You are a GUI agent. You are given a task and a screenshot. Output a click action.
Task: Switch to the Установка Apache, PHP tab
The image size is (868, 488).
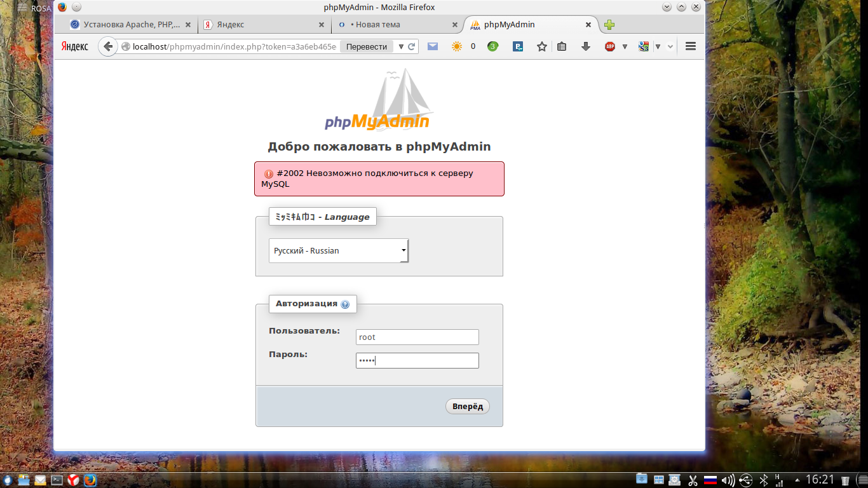pyautogui.click(x=132, y=25)
